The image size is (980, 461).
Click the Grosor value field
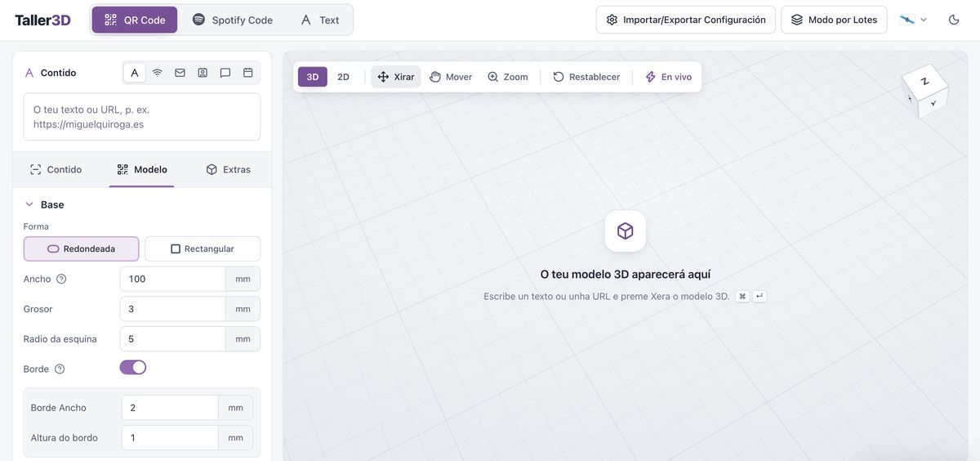pyautogui.click(x=173, y=309)
